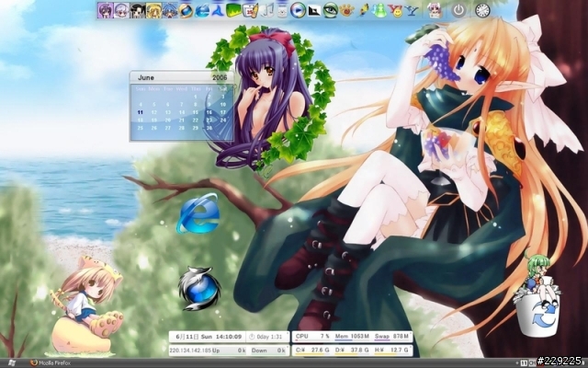Select June 1 in the calendar
The height and width of the screenshot is (368, 588).
196,97
